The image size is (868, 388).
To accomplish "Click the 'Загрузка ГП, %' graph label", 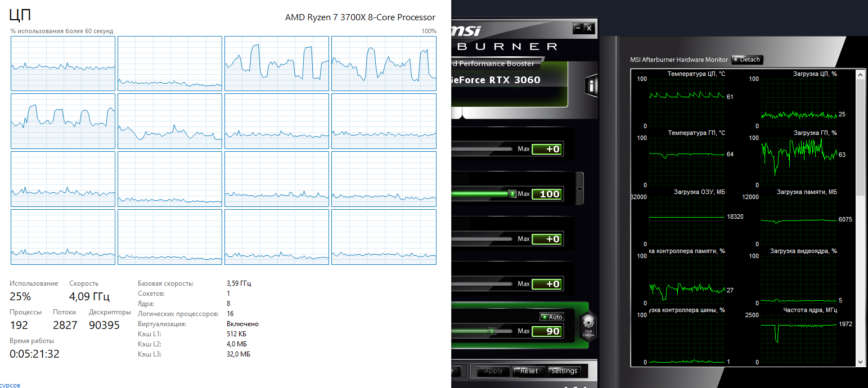I will click(x=815, y=133).
